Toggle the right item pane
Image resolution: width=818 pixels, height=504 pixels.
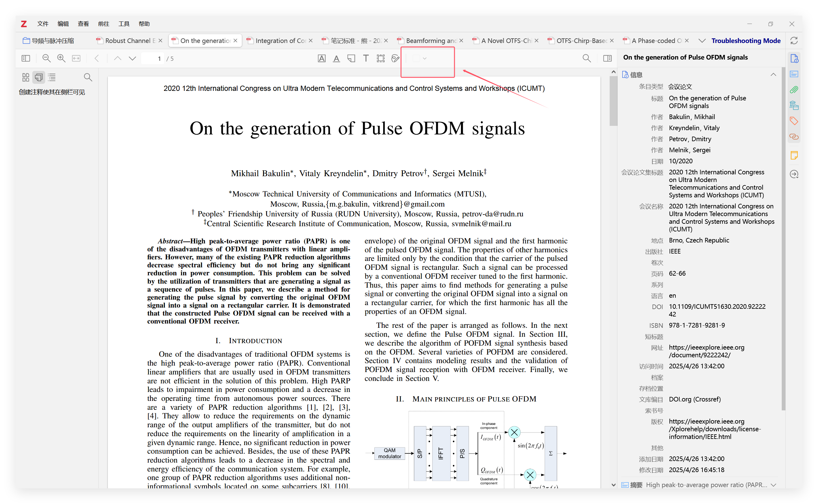pyautogui.click(x=608, y=59)
